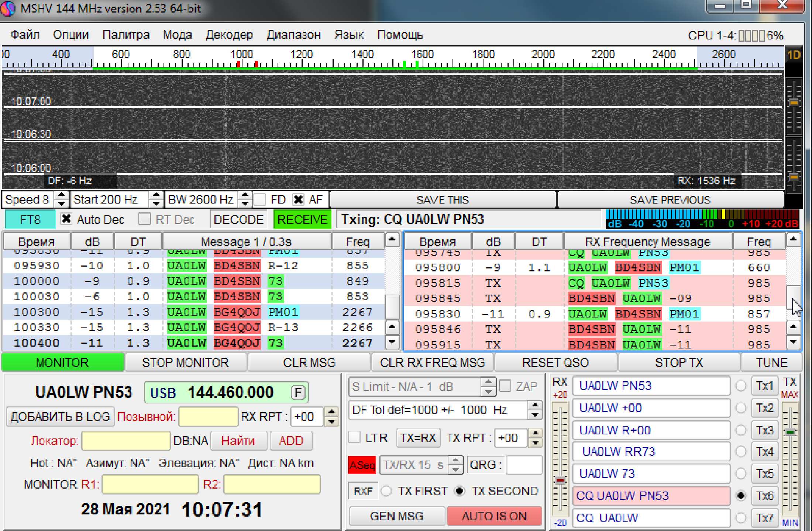Select the TX FIRST radio button

[386, 491]
